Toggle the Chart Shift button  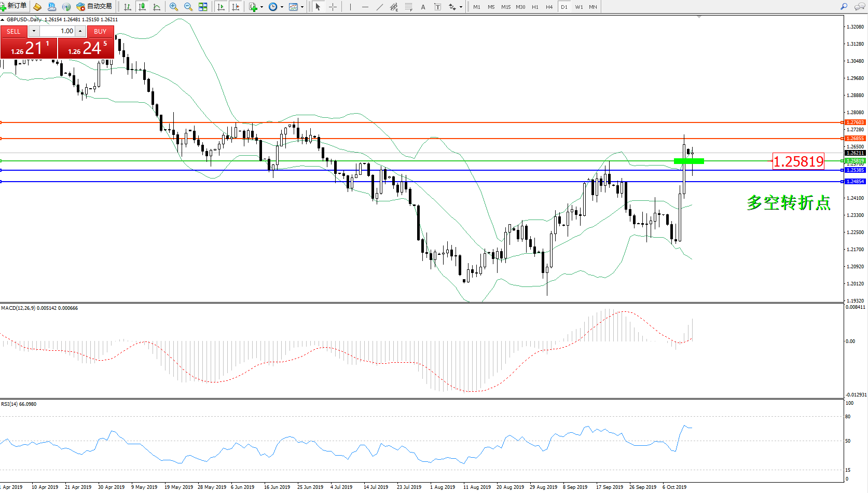pyautogui.click(x=236, y=7)
